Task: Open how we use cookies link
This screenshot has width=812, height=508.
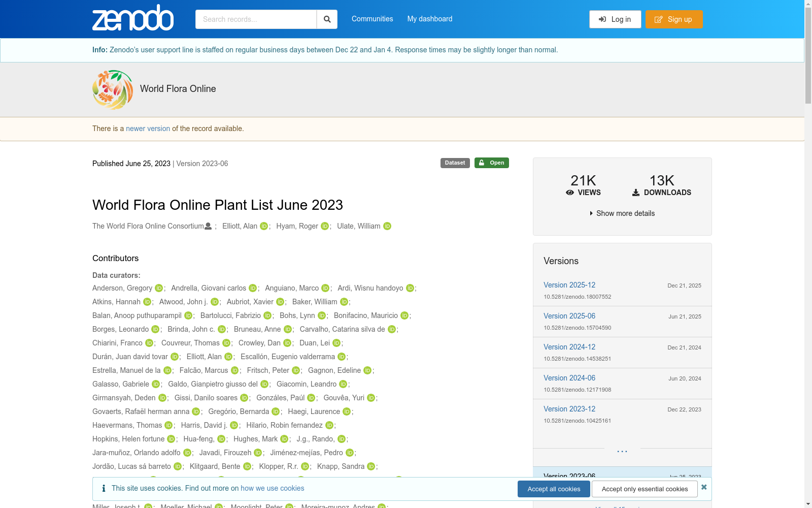Action: (x=273, y=488)
